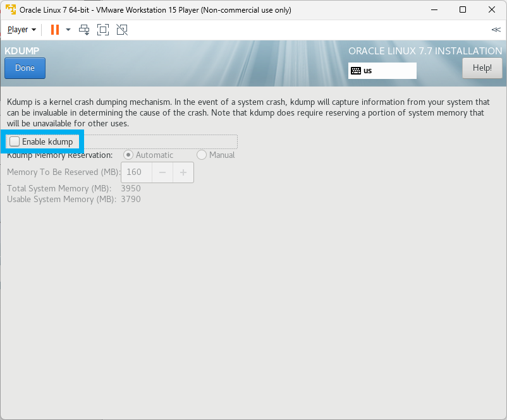Send Ctrl+Alt+Del to virtual machine
The width and height of the screenshot is (507, 420).
tap(84, 30)
